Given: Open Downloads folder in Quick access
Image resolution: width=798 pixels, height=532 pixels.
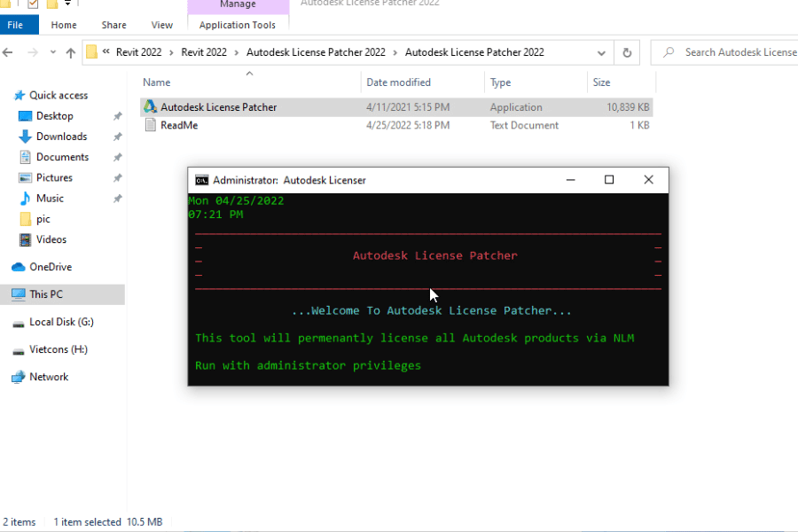Looking at the screenshot, I should coord(61,137).
